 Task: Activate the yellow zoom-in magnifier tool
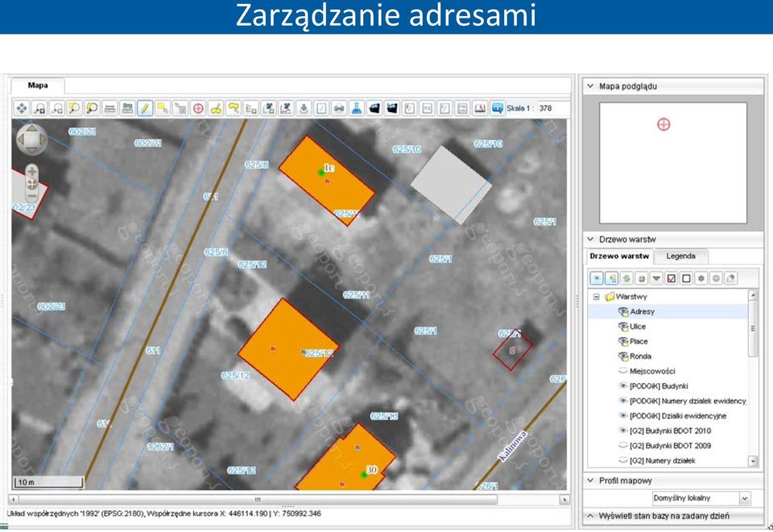tap(74, 109)
